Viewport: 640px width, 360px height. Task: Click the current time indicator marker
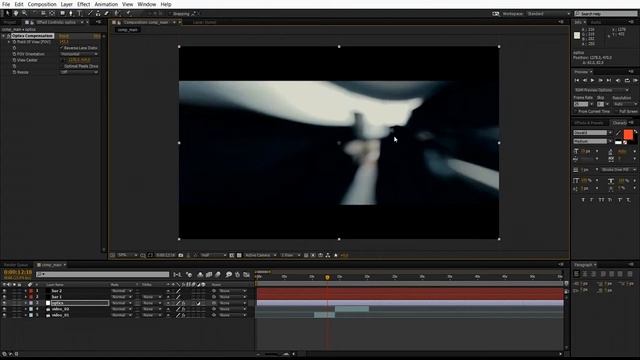coord(327,278)
